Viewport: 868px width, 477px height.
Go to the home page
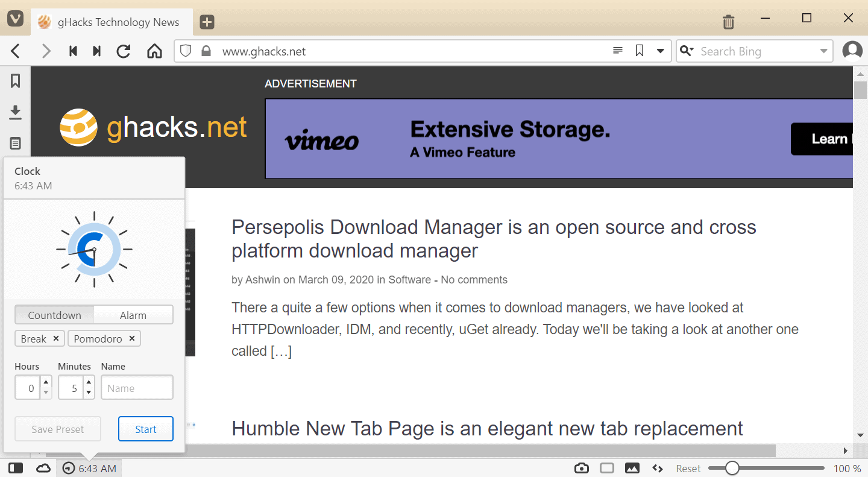tap(155, 51)
